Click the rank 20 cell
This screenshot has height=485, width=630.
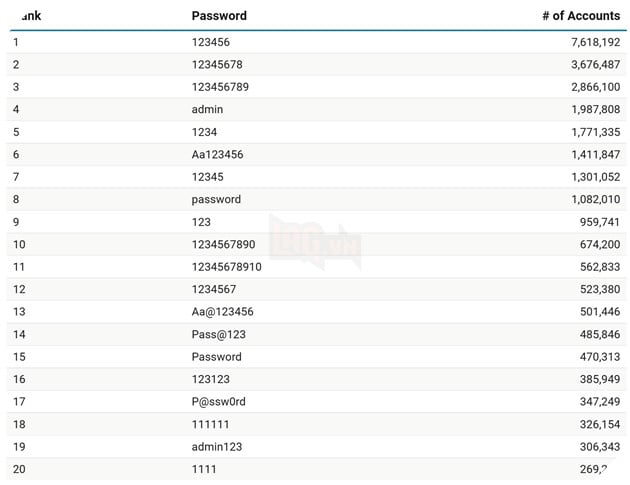[19, 469]
